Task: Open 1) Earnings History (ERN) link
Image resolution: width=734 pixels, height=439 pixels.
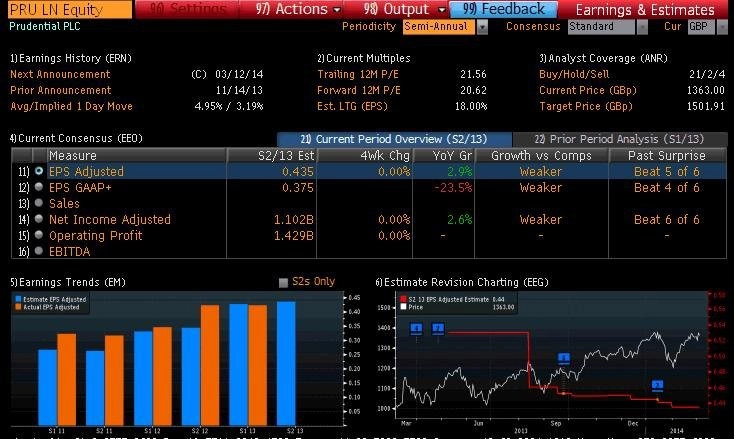Action: click(71, 59)
